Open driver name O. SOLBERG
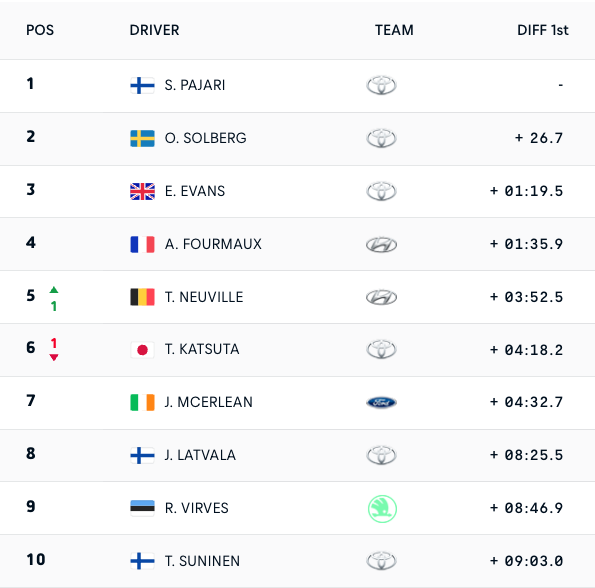Viewport: 595px width, 588px height. click(x=205, y=138)
